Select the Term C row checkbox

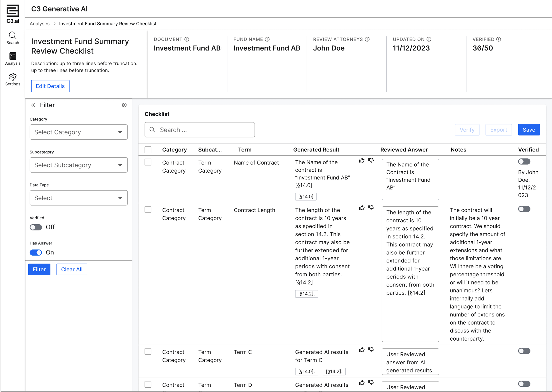(148, 351)
